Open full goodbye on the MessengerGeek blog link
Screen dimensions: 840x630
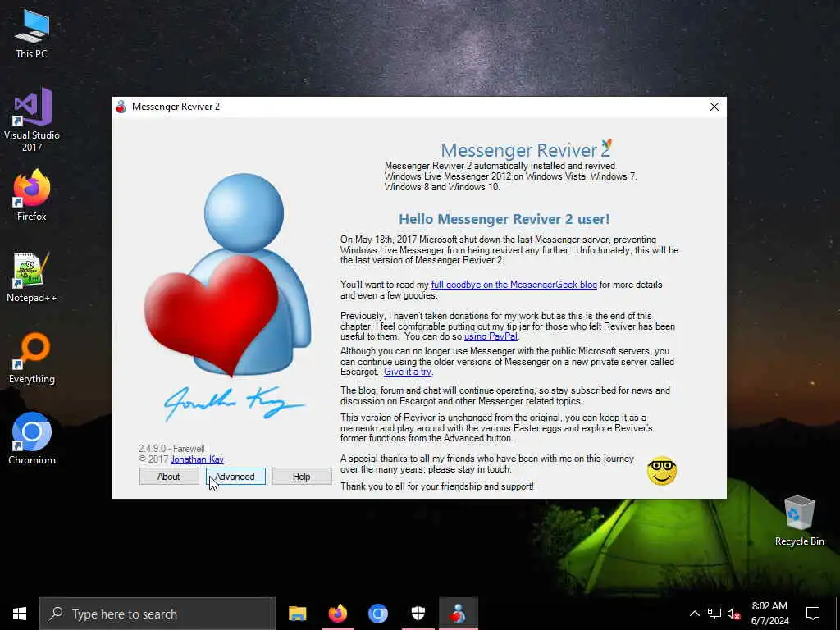(514, 285)
